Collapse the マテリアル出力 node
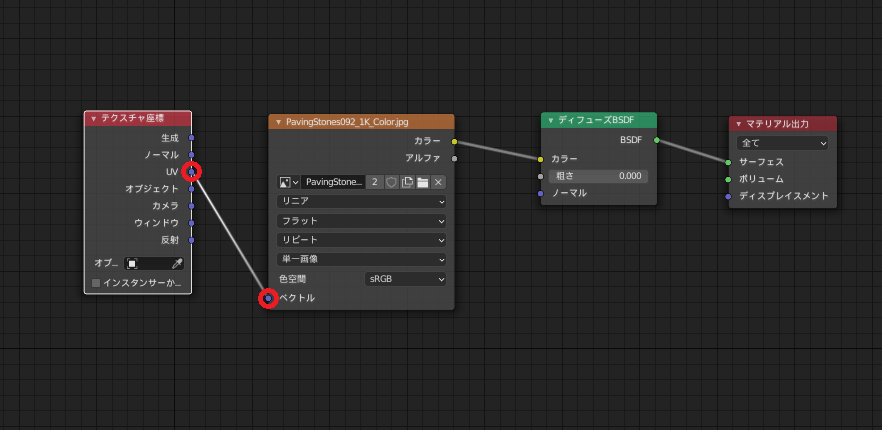The height and width of the screenshot is (430, 882). pyautogui.click(x=739, y=123)
